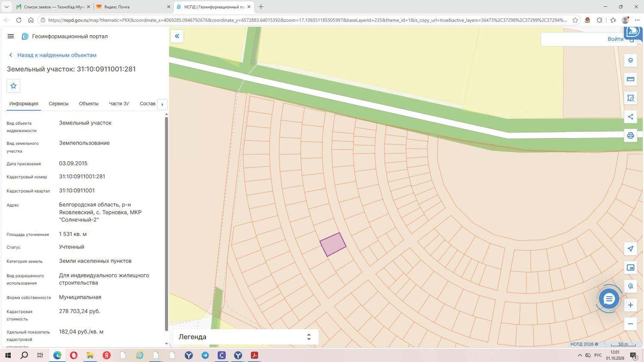Launch Opera from the taskbar

[x=74, y=355]
